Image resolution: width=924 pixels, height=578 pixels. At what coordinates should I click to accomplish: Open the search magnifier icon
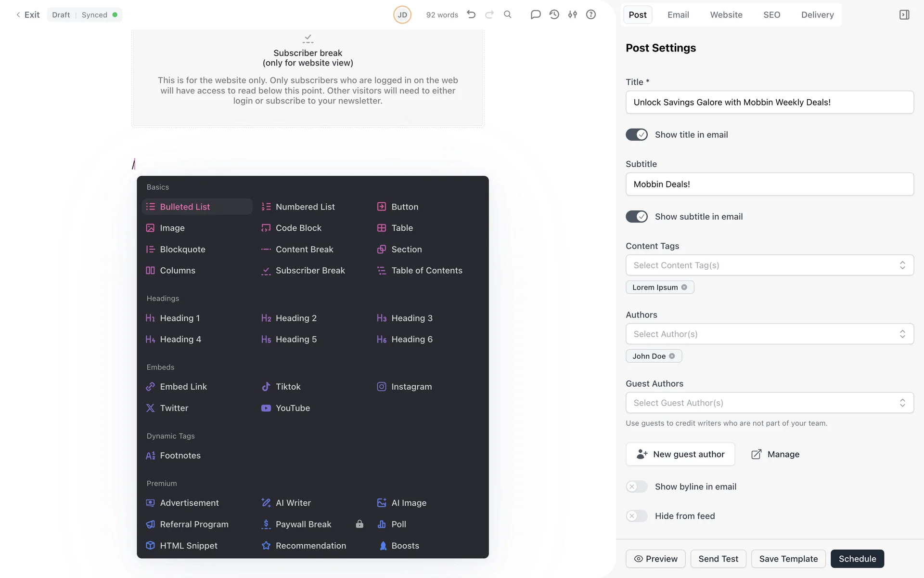[x=507, y=14]
